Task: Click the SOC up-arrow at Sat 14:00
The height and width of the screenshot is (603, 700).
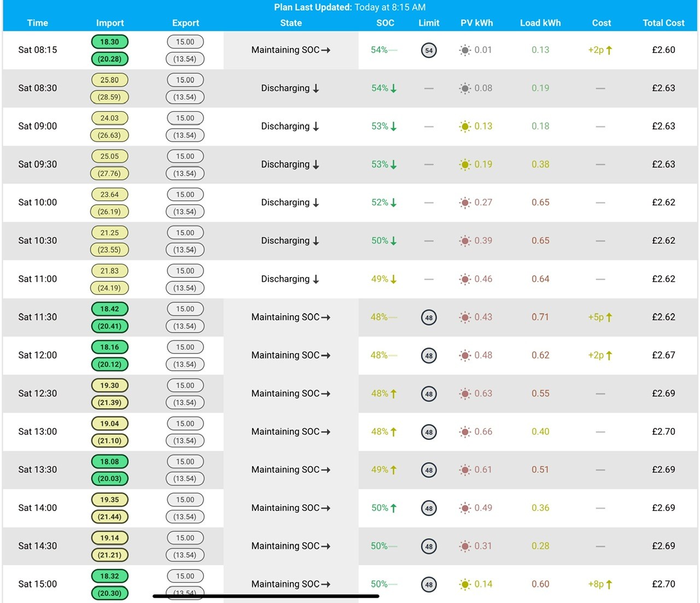Action: click(x=393, y=508)
